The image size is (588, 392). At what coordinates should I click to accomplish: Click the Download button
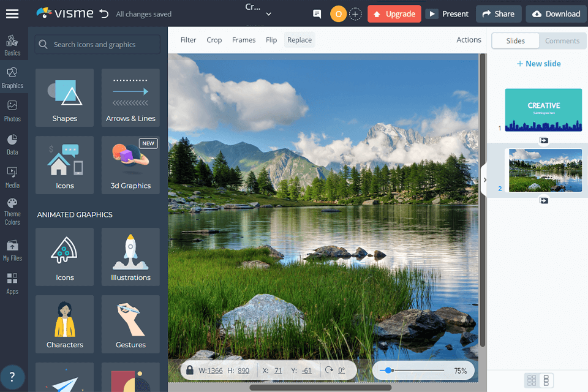point(557,14)
